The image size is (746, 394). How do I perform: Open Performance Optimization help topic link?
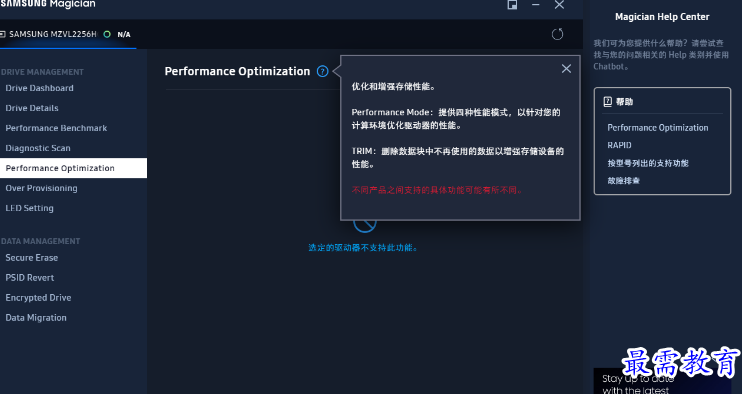(x=658, y=128)
